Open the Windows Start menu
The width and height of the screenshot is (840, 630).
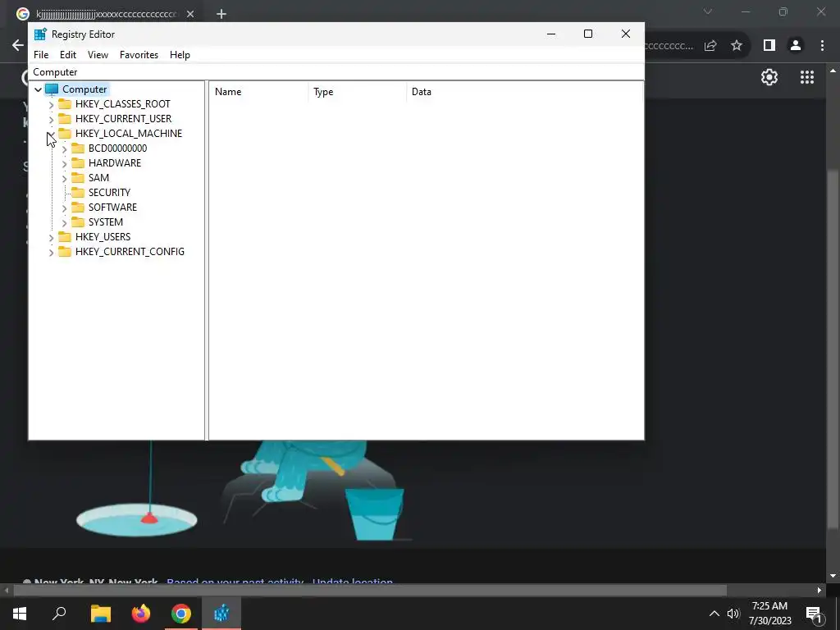pyautogui.click(x=20, y=614)
